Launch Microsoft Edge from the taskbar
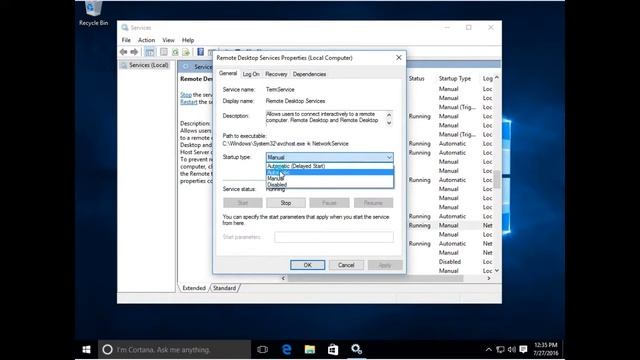This screenshot has width=640, height=360. click(287, 349)
